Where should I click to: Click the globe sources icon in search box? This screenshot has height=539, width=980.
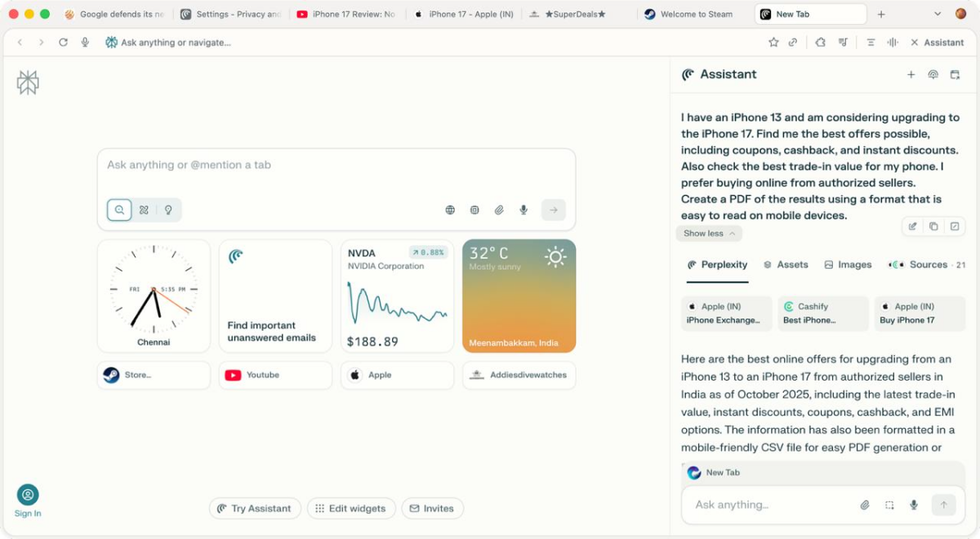(x=450, y=210)
